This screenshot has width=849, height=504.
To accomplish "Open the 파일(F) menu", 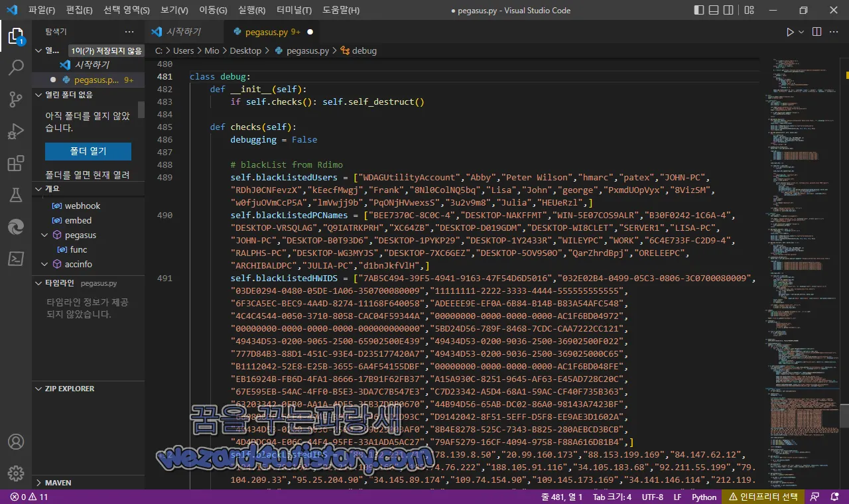I will (42, 11).
